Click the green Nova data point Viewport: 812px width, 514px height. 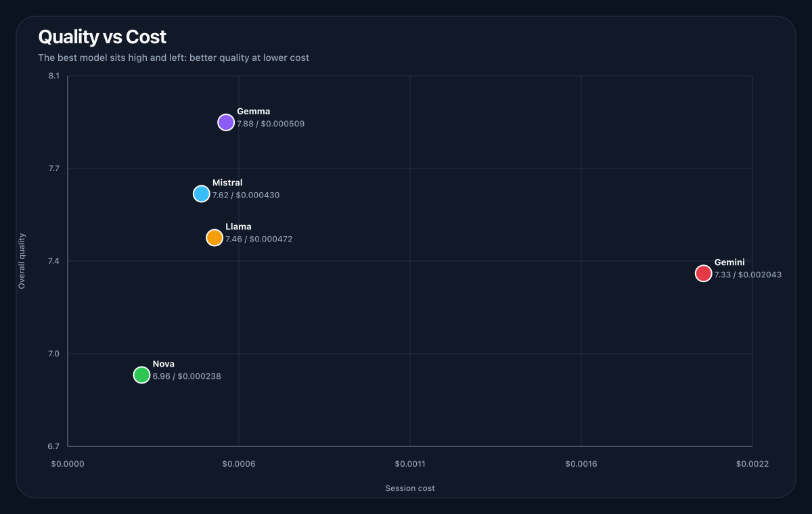(x=141, y=375)
